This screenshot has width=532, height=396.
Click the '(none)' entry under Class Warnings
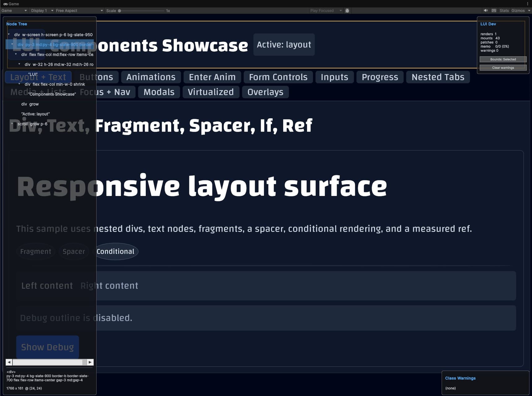click(x=450, y=388)
